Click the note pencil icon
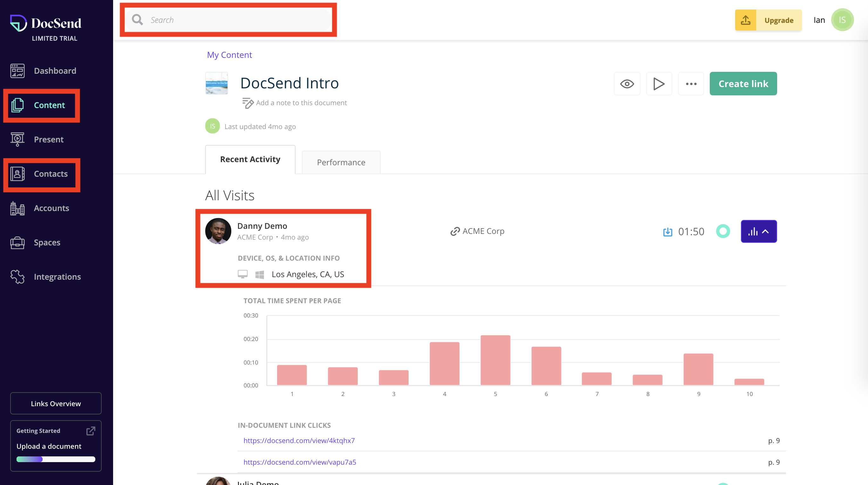This screenshot has height=485, width=868. [248, 103]
